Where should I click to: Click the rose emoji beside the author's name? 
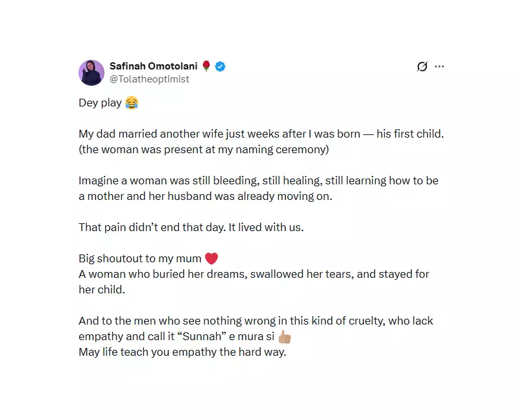coord(206,66)
